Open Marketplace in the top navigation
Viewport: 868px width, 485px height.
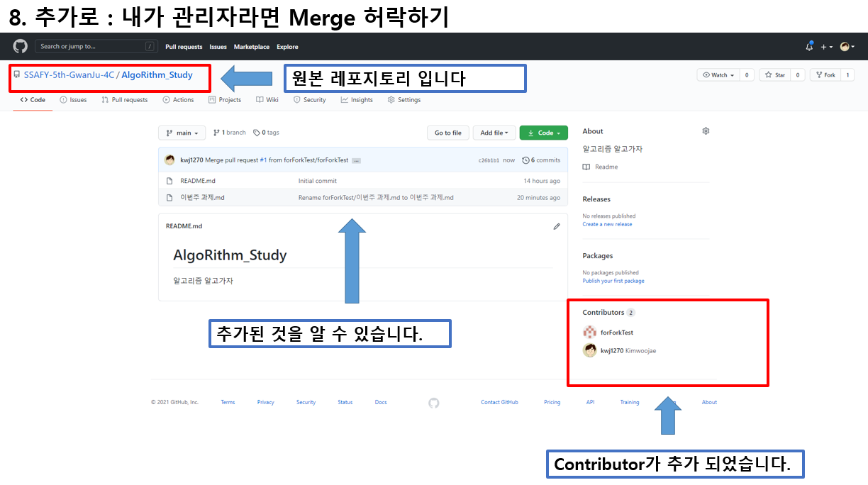click(251, 47)
